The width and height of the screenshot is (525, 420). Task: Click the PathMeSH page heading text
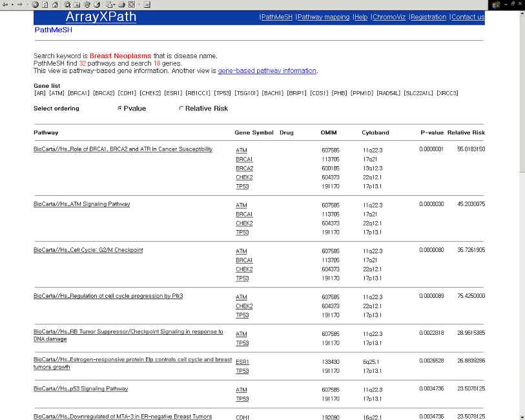pos(53,30)
